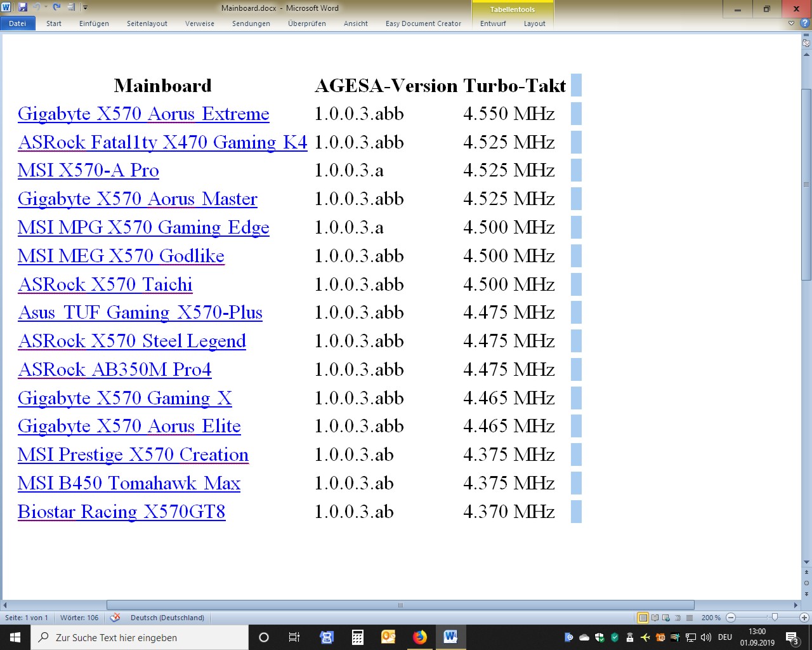This screenshot has width=812, height=650.
Task: Open the Gigabyte X570 Aorus Master link
Action: [x=138, y=199]
